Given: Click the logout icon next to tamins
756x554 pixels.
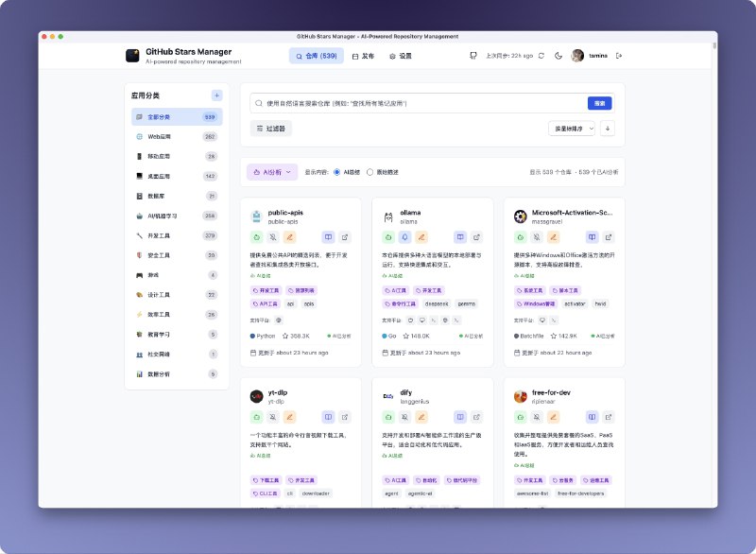Looking at the screenshot, I should click(617, 56).
